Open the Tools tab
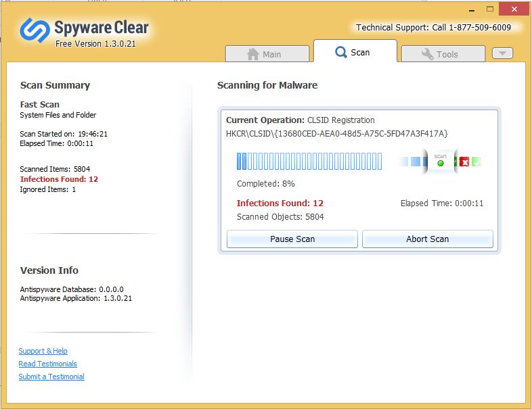The image size is (532, 409). point(443,54)
